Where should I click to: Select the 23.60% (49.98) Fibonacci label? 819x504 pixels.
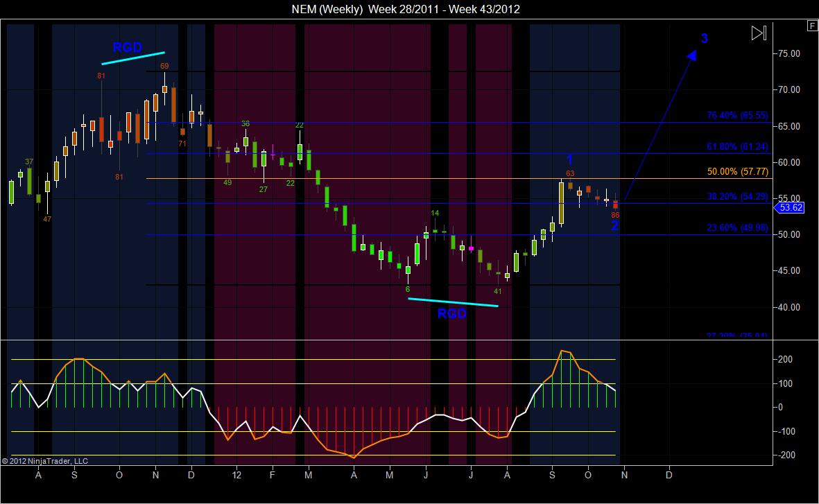[x=737, y=227]
